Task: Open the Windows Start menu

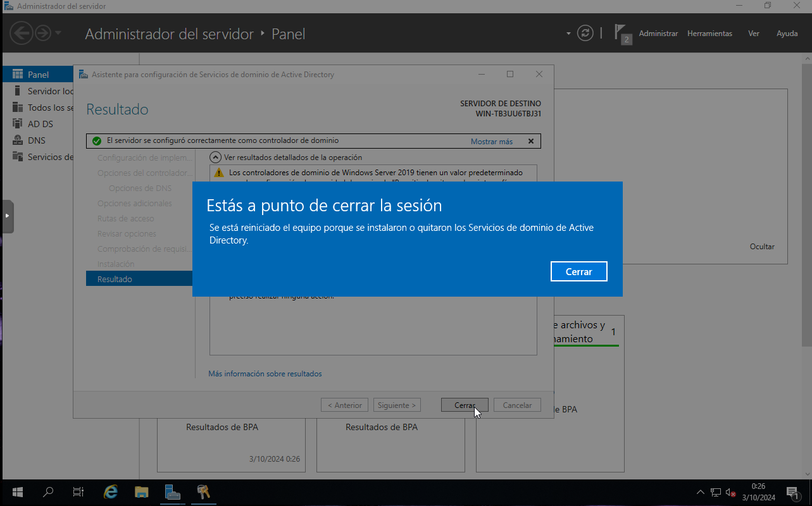Action: [x=18, y=491]
